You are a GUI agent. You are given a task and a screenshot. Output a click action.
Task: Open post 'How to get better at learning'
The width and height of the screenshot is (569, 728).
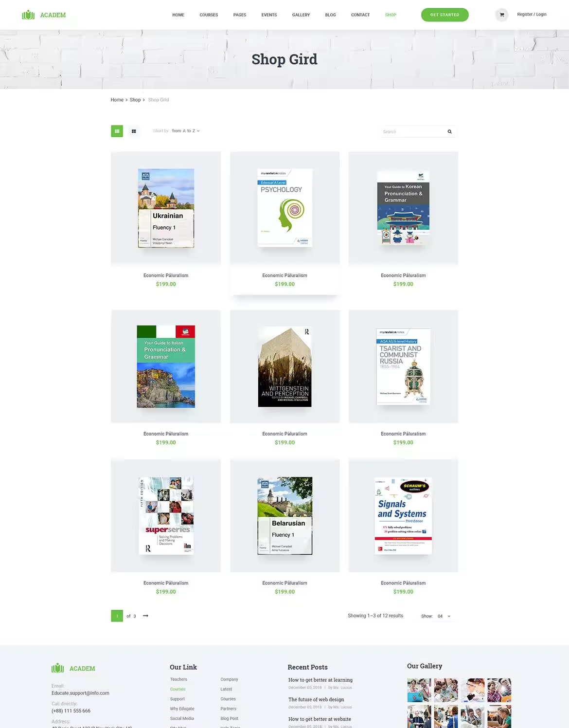pyautogui.click(x=320, y=680)
